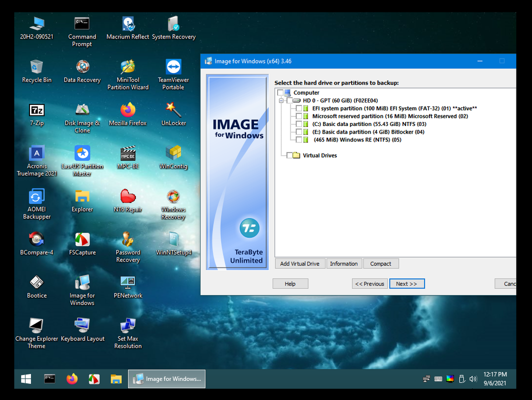Viewport: 532px width, 400px height.
Task: Open the MPC-BE media player icon
Action: (128, 157)
